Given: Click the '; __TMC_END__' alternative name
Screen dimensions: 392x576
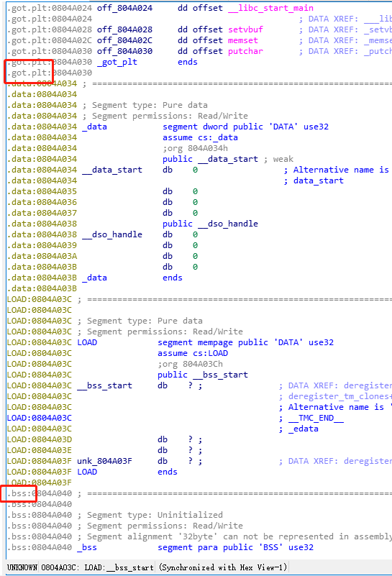Looking at the screenshot, I should pyautogui.click(x=311, y=418).
